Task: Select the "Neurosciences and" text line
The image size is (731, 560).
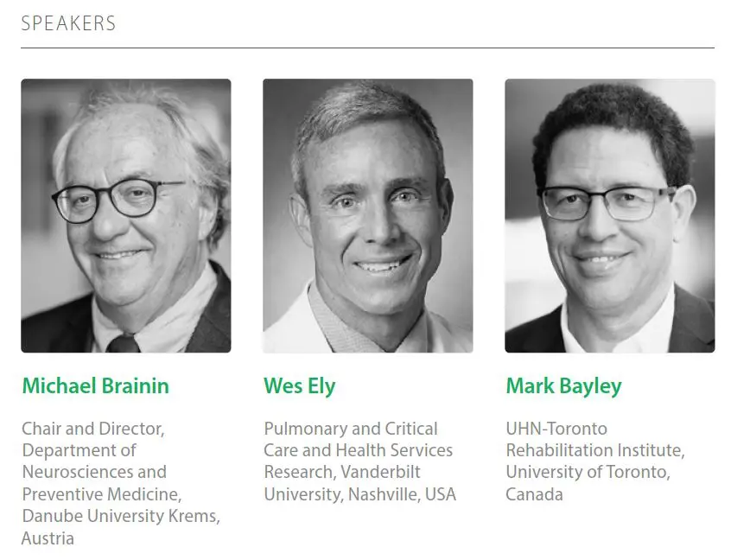Action: (x=94, y=473)
